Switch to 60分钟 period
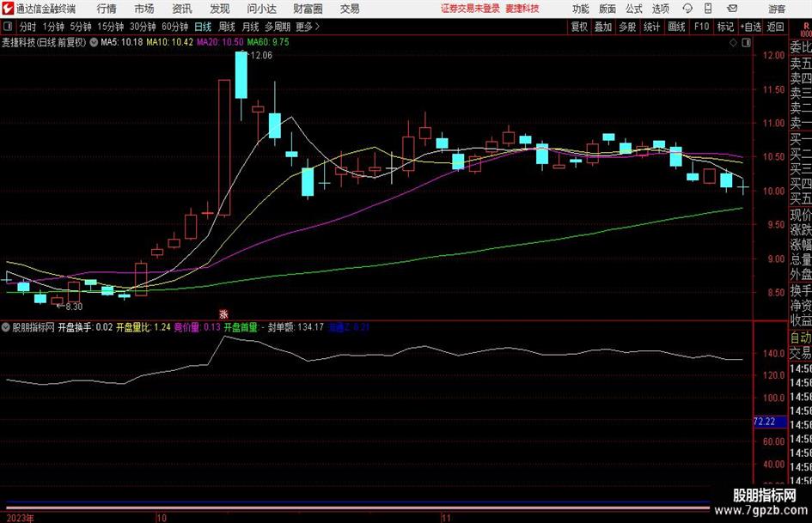The image size is (812, 523). pos(174,27)
